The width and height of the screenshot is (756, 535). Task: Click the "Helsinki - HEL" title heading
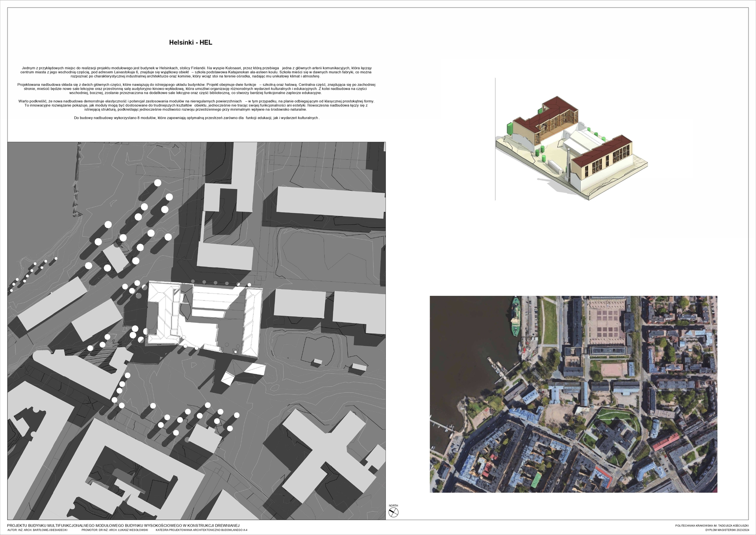pos(191,43)
